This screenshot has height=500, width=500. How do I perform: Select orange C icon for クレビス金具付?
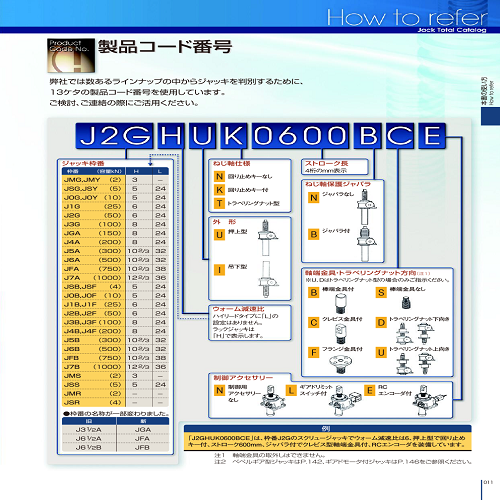[314, 323]
